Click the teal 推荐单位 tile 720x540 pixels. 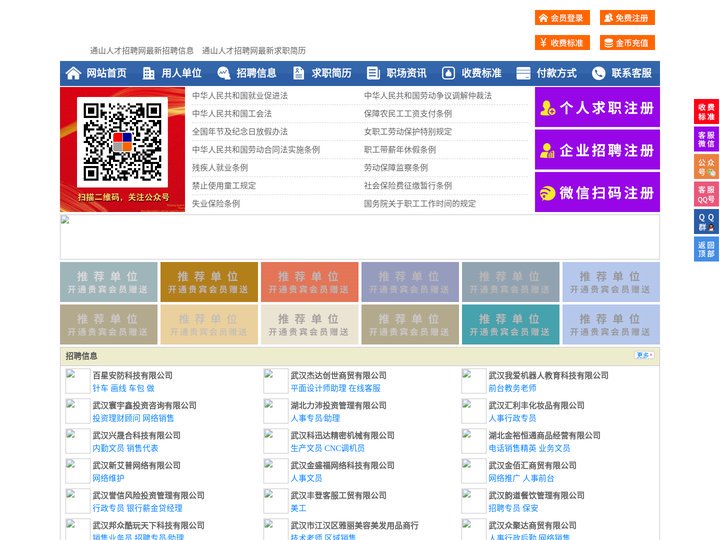511,324
